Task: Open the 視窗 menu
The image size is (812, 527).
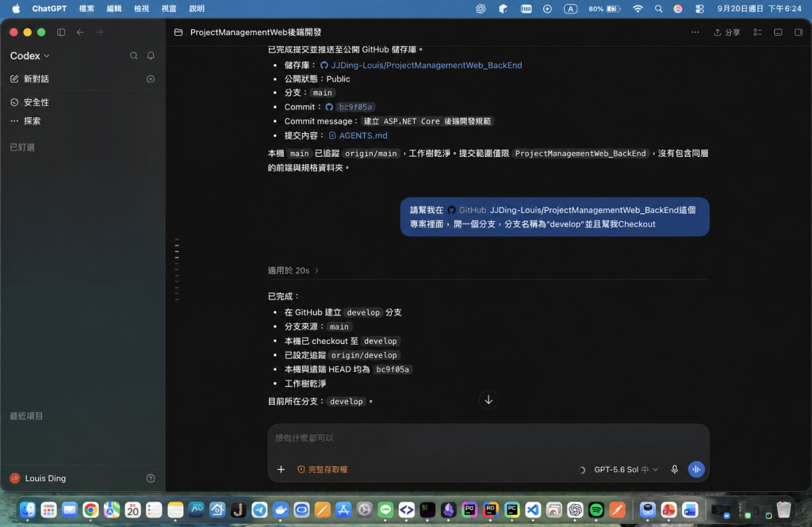Action: 169,8
